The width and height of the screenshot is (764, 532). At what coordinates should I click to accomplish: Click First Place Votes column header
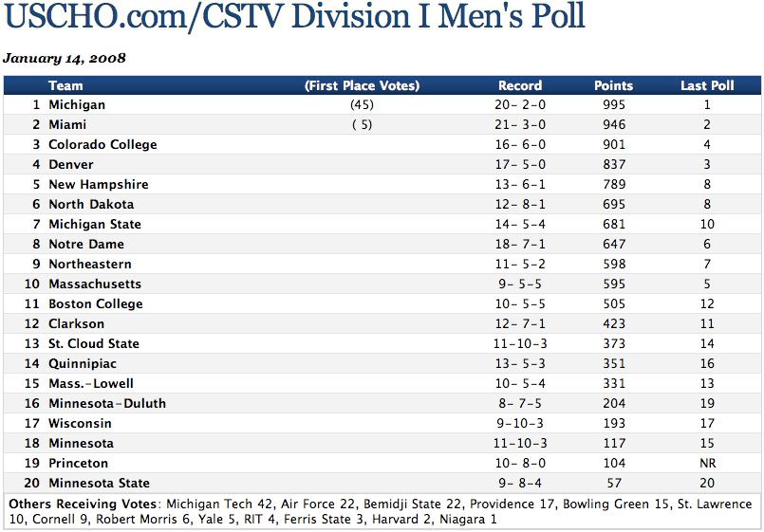click(362, 85)
